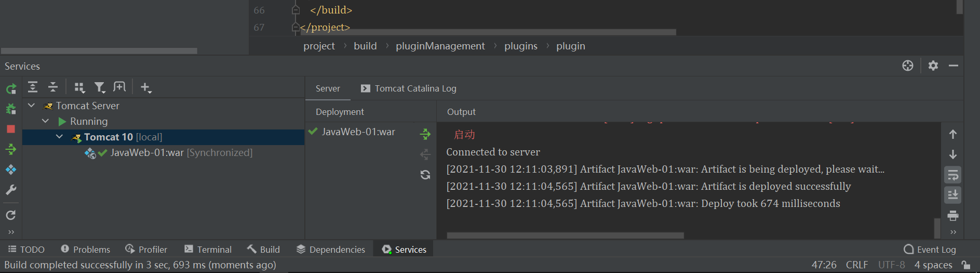980x273 pixels.
Task: Collapse the Tomcat Server tree node
Action: [31, 106]
